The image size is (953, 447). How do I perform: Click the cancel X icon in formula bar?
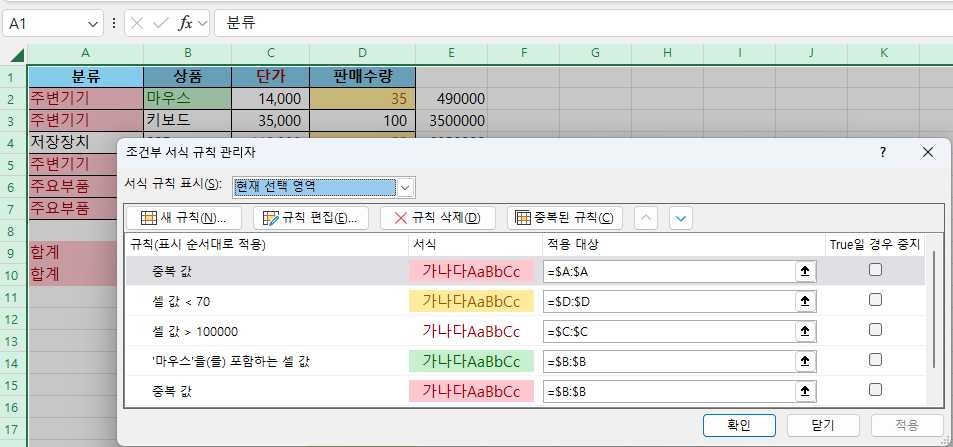click(x=137, y=22)
